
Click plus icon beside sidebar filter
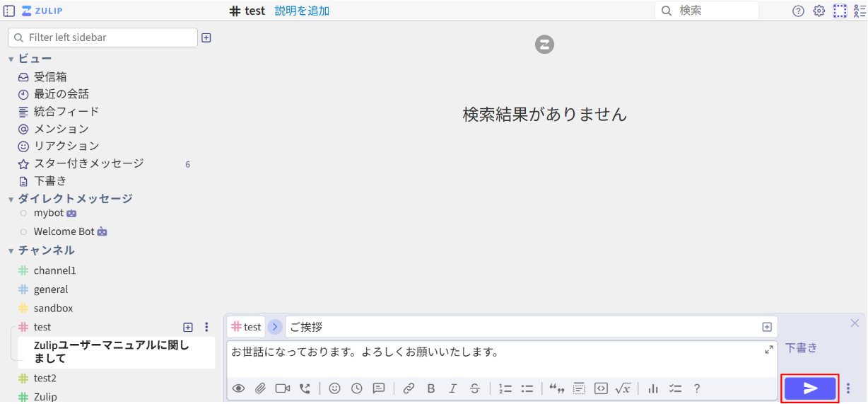pyautogui.click(x=206, y=37)
